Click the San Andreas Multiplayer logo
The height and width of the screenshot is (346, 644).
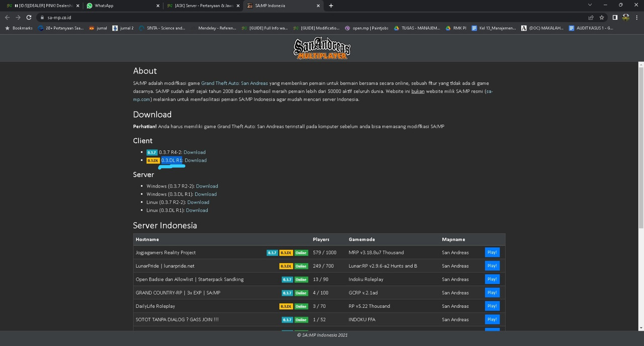pyautogui.click(x=322, y=48)
